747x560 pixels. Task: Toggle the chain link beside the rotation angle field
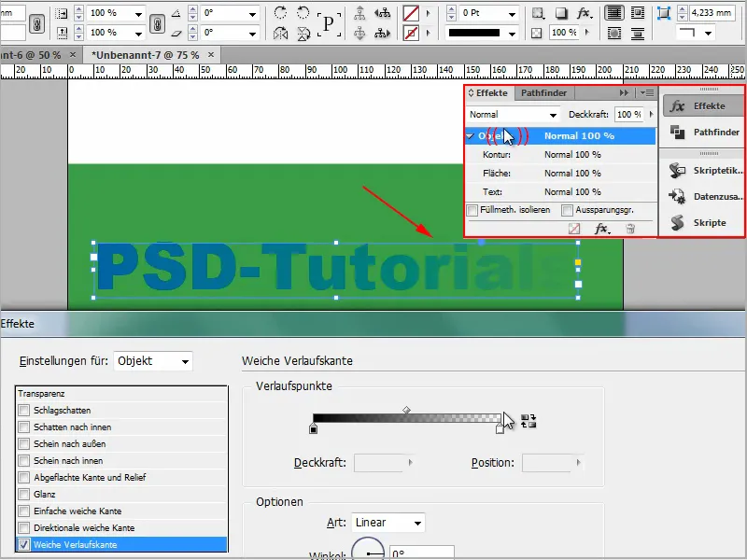pos(157,24)
